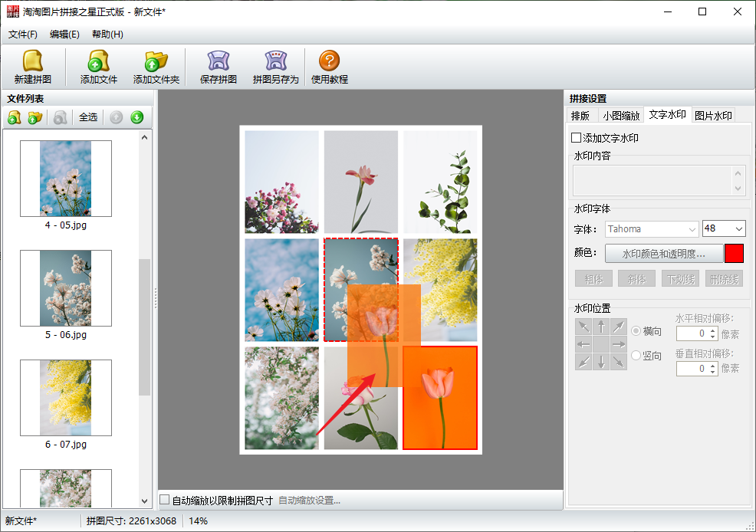Click the orange tulip image in the collage

439,398
